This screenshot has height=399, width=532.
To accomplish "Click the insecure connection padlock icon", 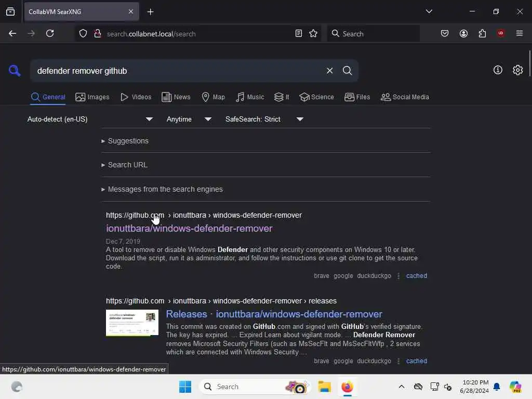I will tap(97, 33).
